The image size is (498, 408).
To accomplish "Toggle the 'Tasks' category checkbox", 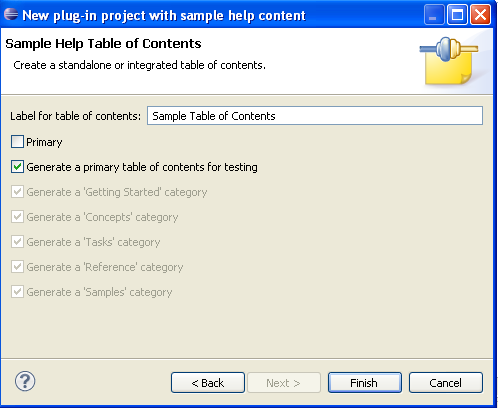I will coord(17,242).
